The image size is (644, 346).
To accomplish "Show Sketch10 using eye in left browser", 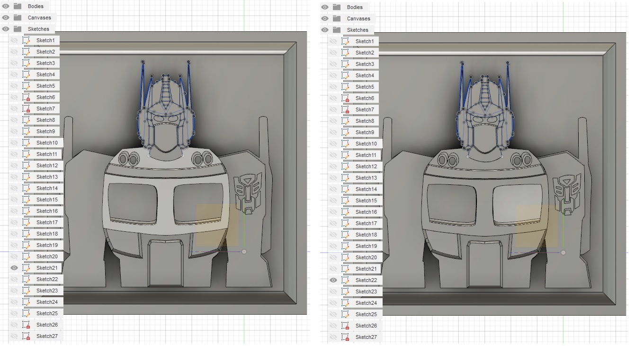I will click(x=14, y=143).
